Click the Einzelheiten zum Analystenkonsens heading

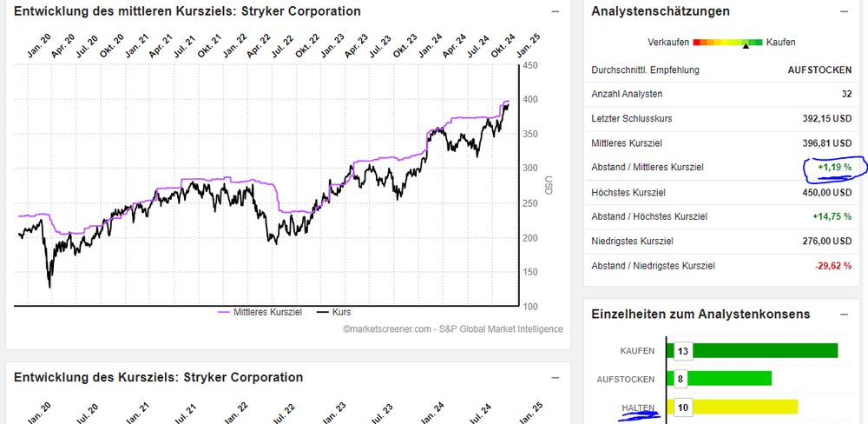pos(700,314)
